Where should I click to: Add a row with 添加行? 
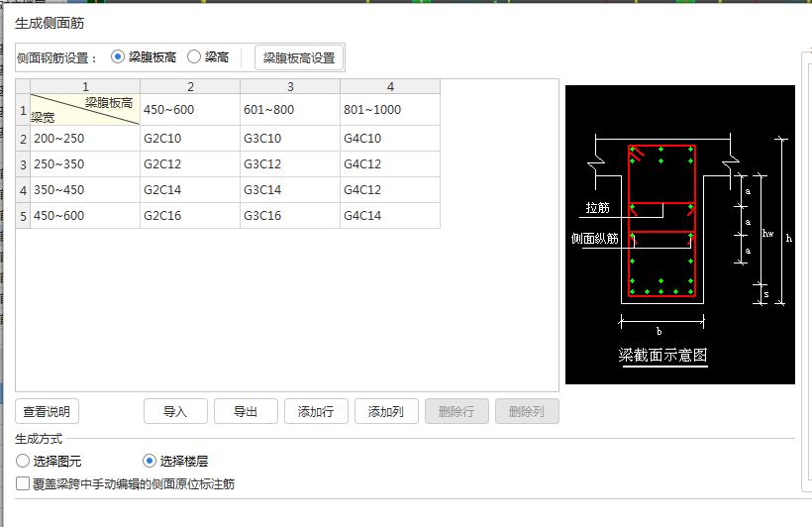click(316, 411)
